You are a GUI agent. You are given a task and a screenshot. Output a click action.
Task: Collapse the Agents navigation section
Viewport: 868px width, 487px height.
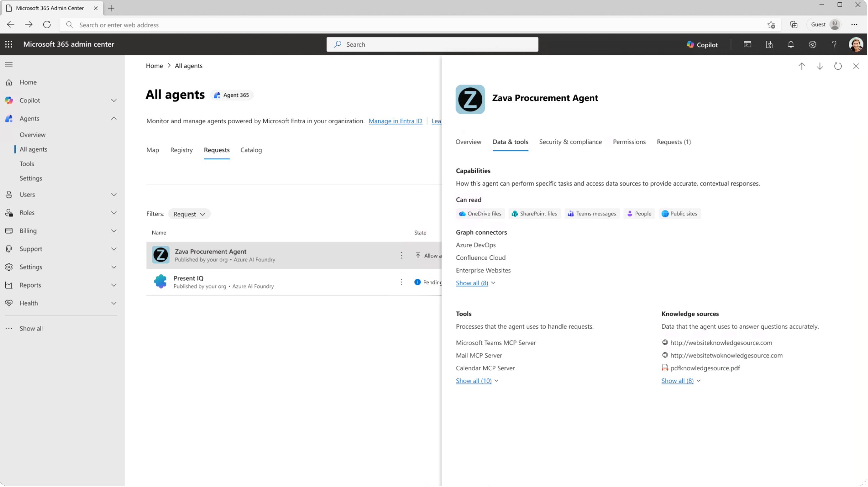[114, 119]
